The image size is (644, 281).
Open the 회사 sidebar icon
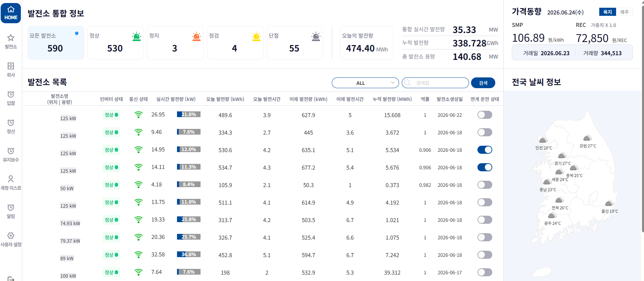[11, 66]
